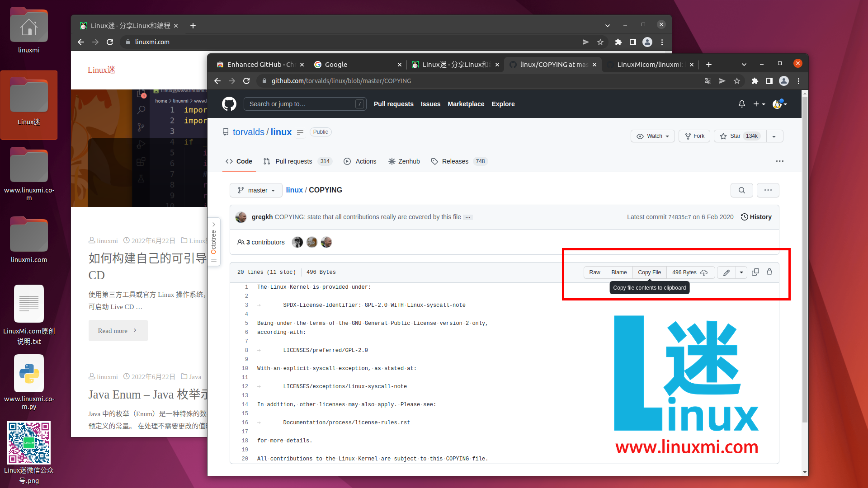Copy raw contents with the copy icon
Screen dimensions: 868x488
(x=755, y=272)
